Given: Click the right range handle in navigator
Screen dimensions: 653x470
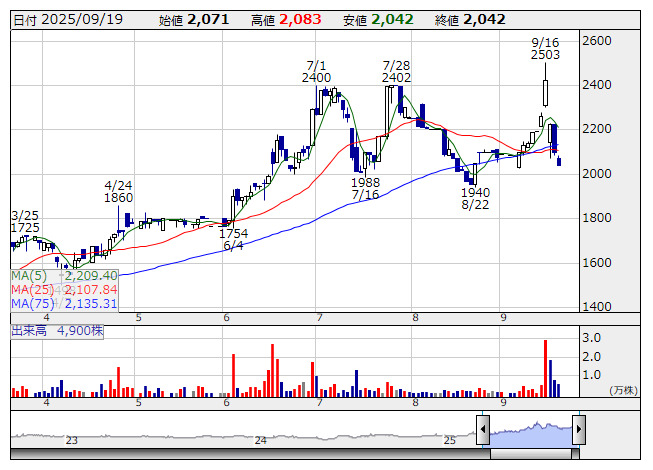Looking at the screenshot, I should [x=578, y=430].
